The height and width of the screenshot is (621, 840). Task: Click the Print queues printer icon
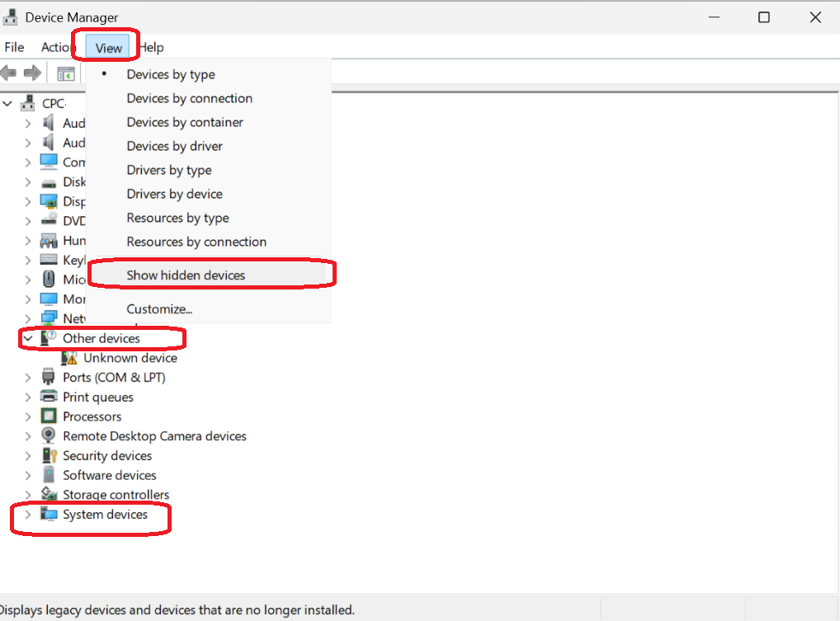pyautogui.click(x=49, y=397)
